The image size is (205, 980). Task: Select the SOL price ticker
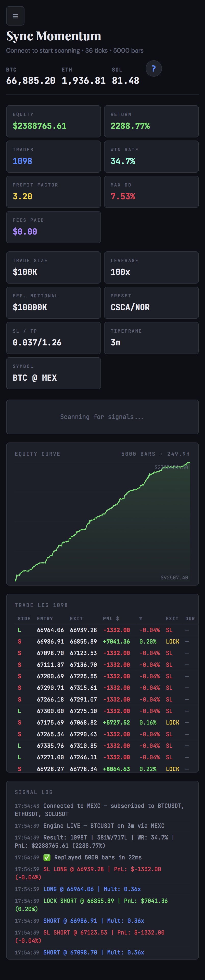(125, 76)
